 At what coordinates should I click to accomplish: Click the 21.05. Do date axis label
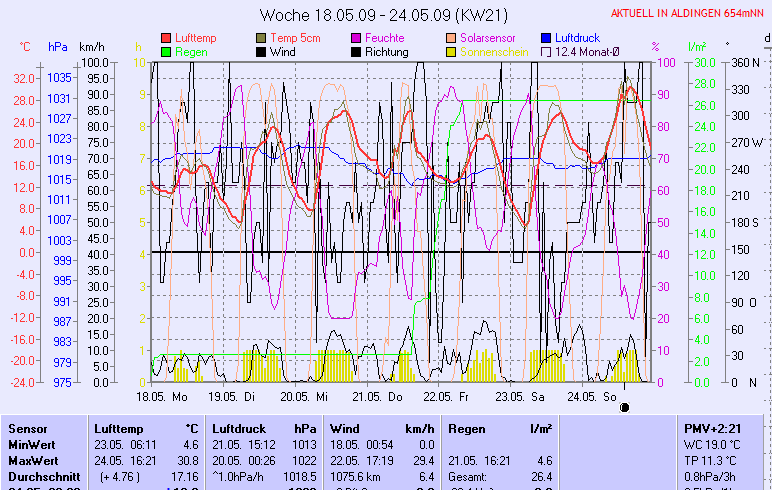click(x=384, y=396)
